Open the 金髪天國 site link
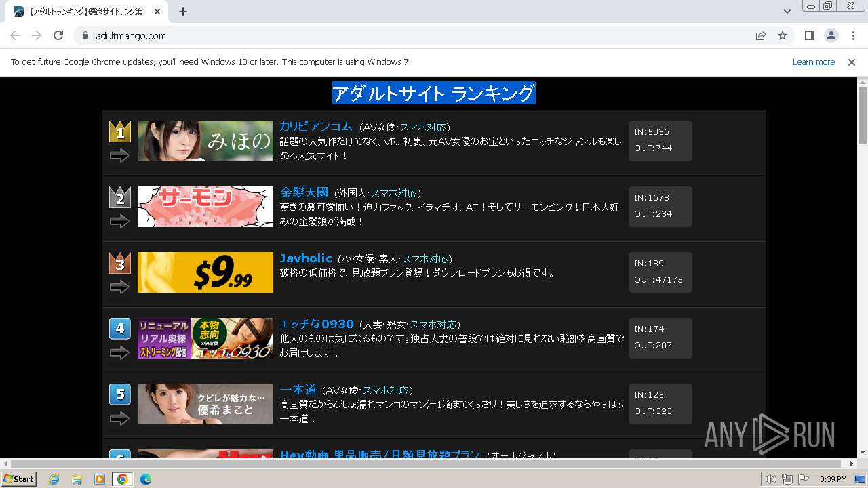 (x=304, y=192)
